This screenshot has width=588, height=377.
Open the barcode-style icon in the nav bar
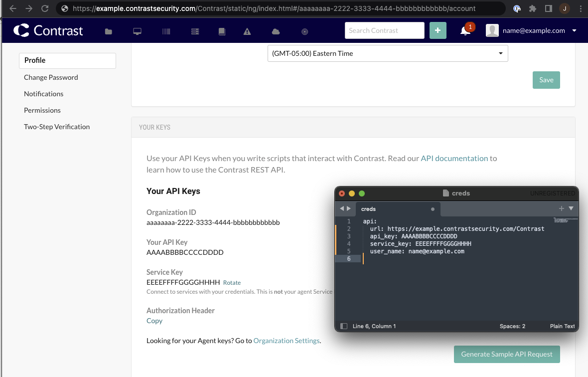(166, 31)
